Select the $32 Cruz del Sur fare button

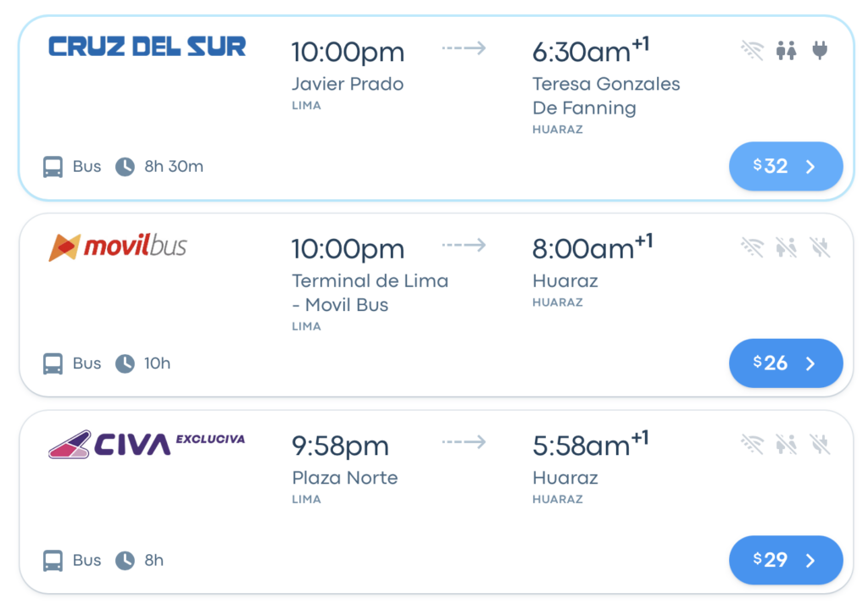[x=786, y=167]
